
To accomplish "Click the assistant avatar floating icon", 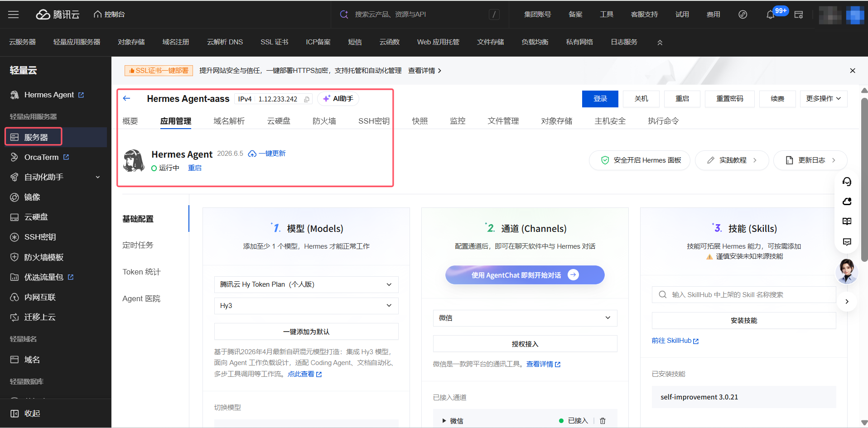I will 847,271.
